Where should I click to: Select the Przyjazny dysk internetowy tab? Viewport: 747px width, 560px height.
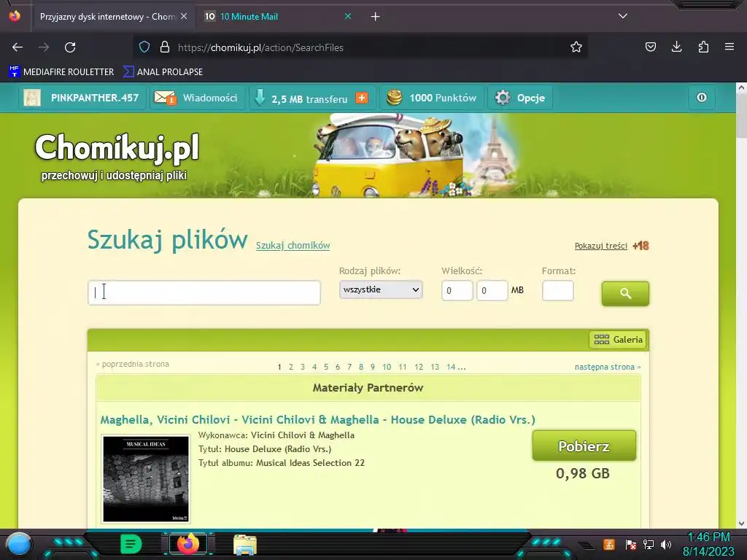pyautogui.click(x=113, y=17)
